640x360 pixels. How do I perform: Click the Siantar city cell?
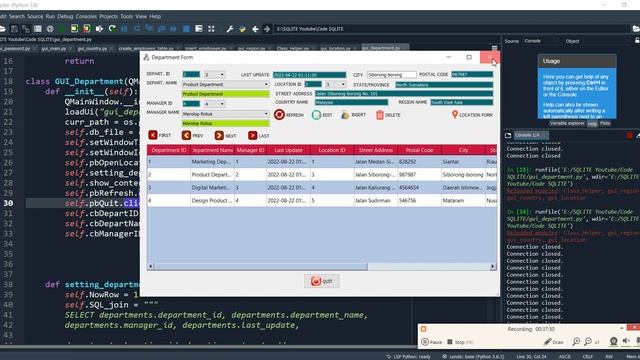(x=463, y=162)
